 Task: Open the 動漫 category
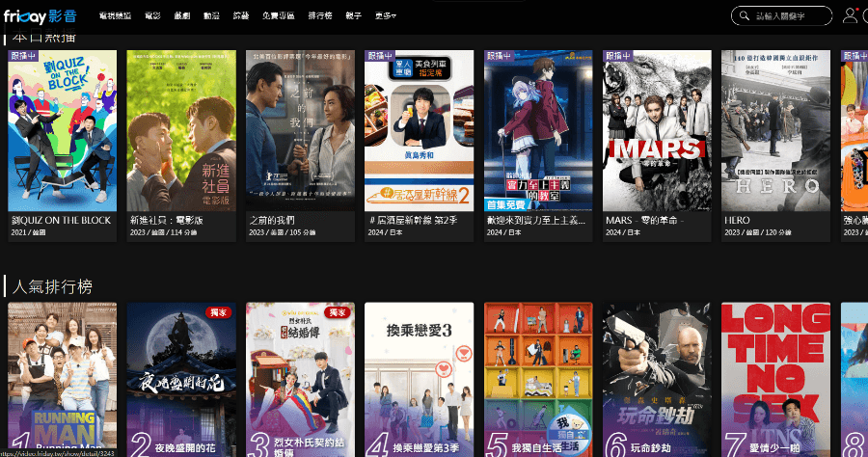point(211,16)
